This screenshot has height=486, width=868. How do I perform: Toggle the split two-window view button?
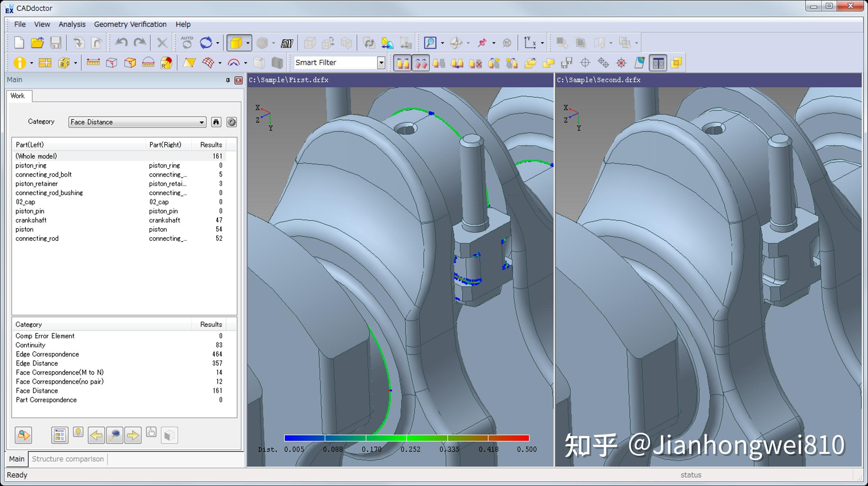[x=658, y=63]
